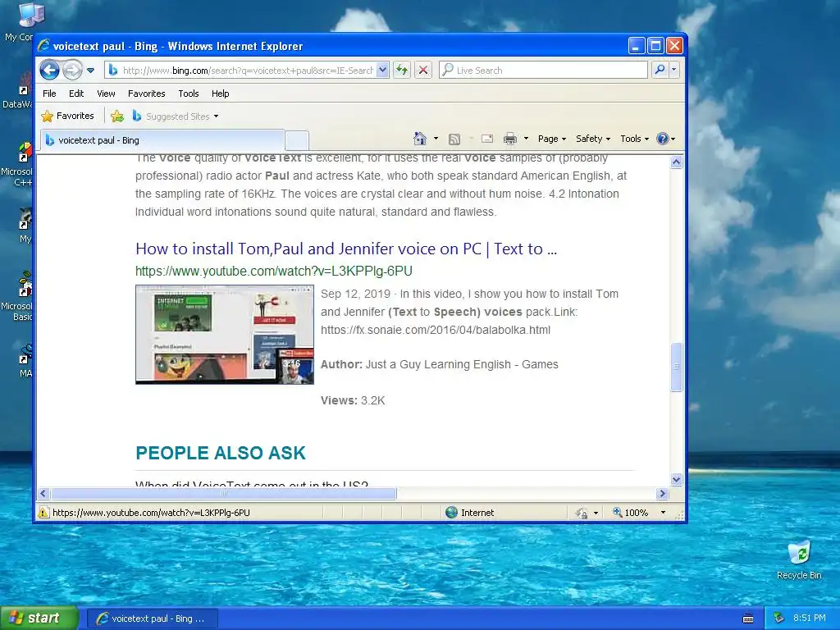Screen dimensions: 840x630
Task: Open the File menu
Action: (x=49, y=94)
